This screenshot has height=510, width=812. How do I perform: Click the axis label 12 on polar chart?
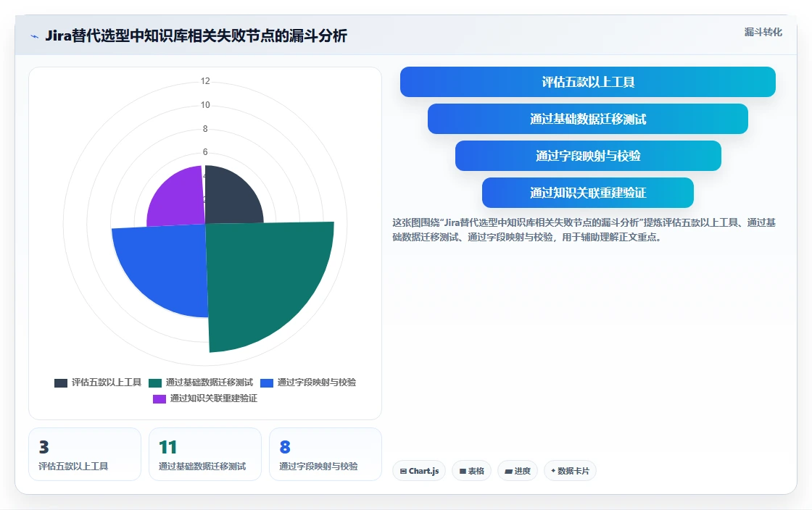[x=205, y=81]
